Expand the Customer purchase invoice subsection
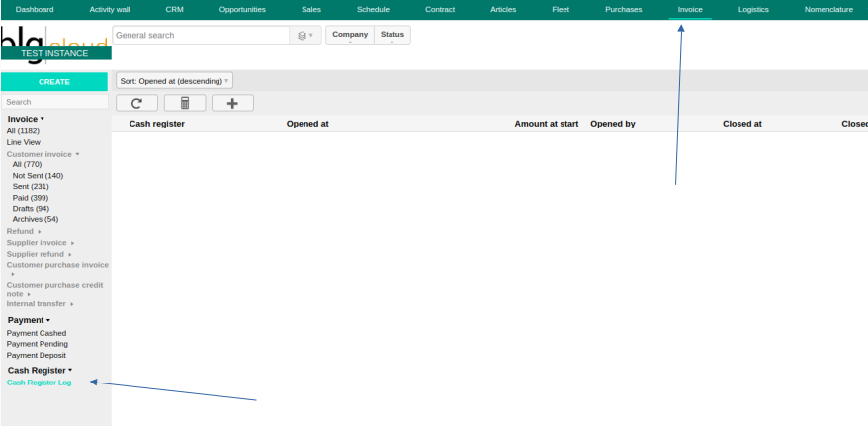This screenshot has height=426, width=868. (57, 269)
